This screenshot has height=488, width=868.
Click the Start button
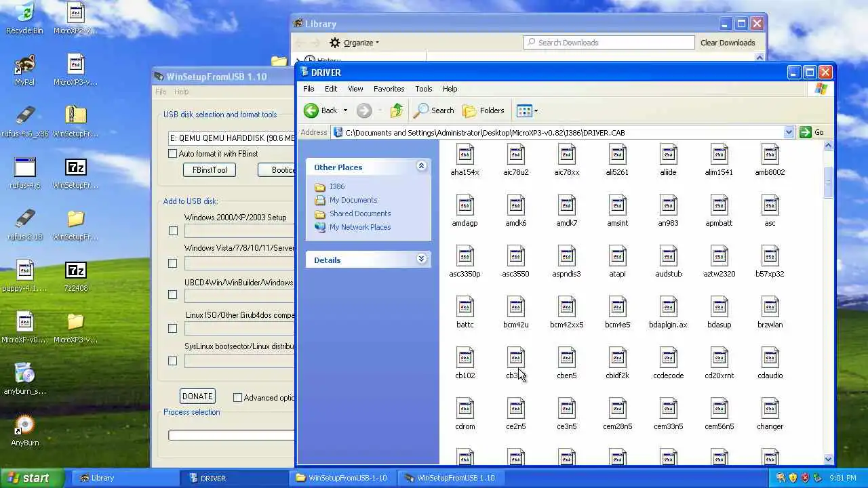(32, 478)
